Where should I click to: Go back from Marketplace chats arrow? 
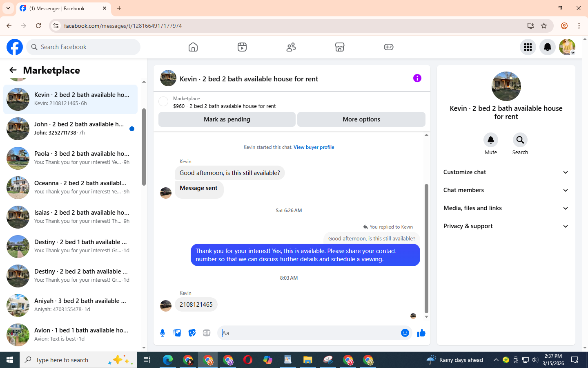point(13,70)
